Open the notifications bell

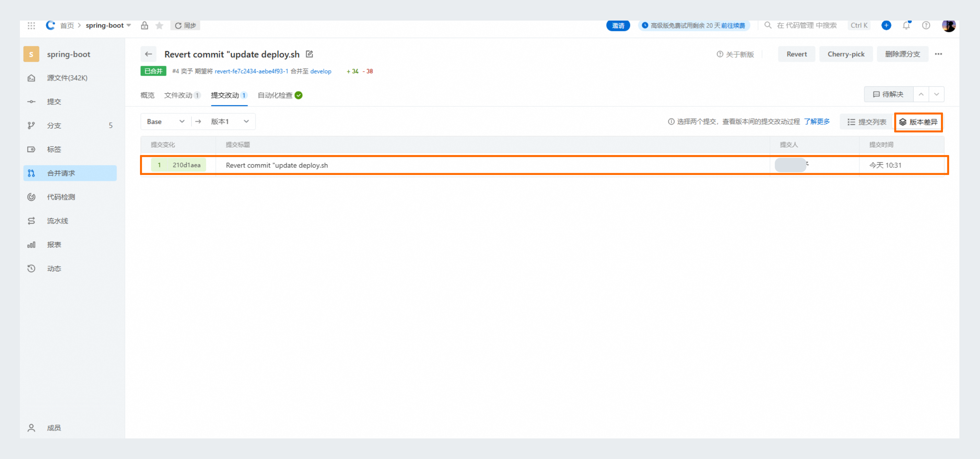(906, 25)
